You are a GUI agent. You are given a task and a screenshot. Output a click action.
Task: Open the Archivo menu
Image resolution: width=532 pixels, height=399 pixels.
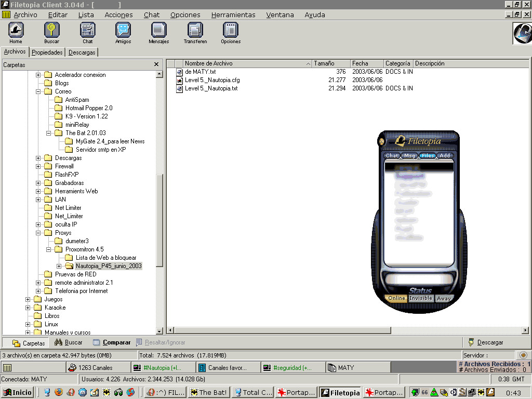[x=25, y=15]
